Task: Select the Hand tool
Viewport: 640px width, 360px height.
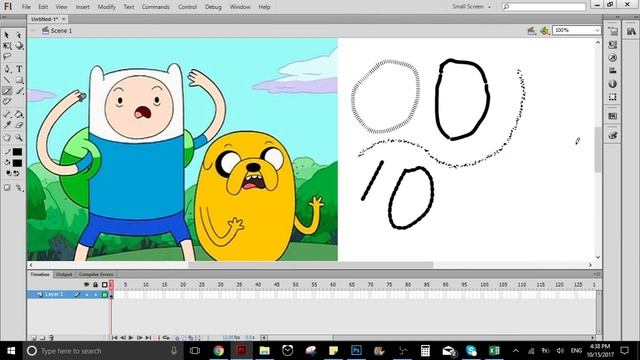Action: click(7, 138)
